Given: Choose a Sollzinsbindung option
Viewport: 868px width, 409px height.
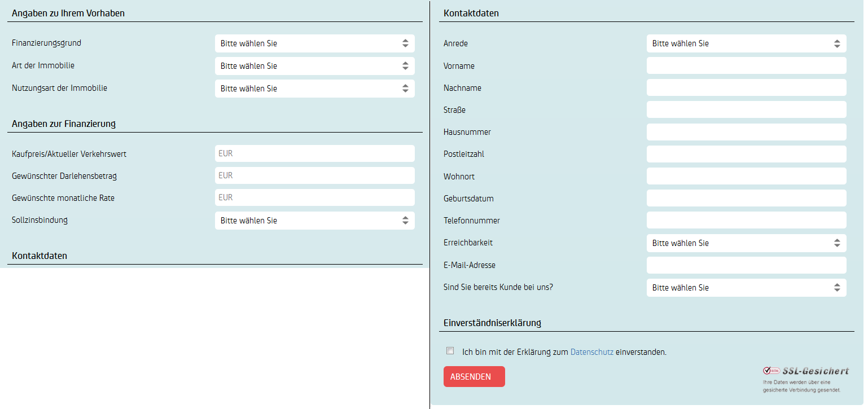Looking at the screenshot, I should pyautogui.click(x=314, y=221).
